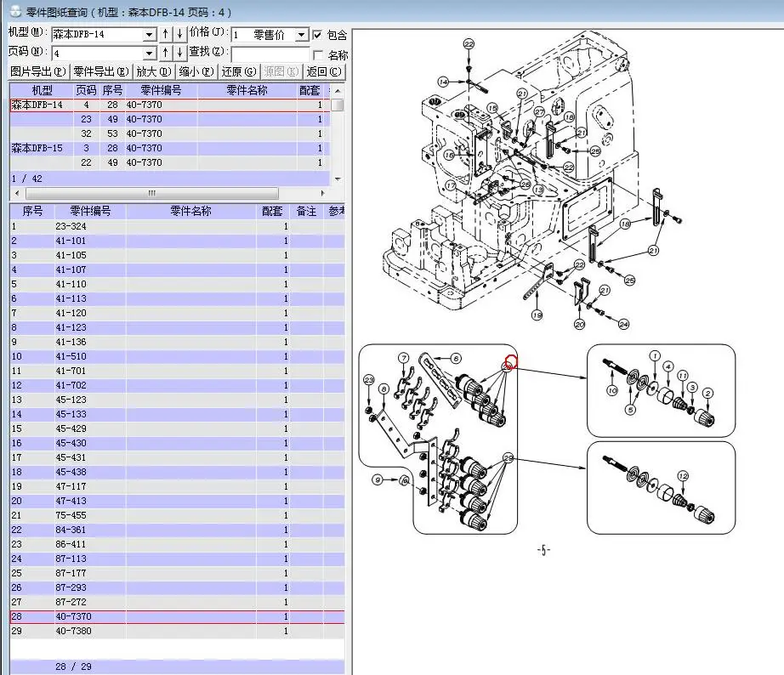784x675 pixels.
Task: Click the up arrow next to 页码
Action: pyautogui.click(x=166, y=53)
